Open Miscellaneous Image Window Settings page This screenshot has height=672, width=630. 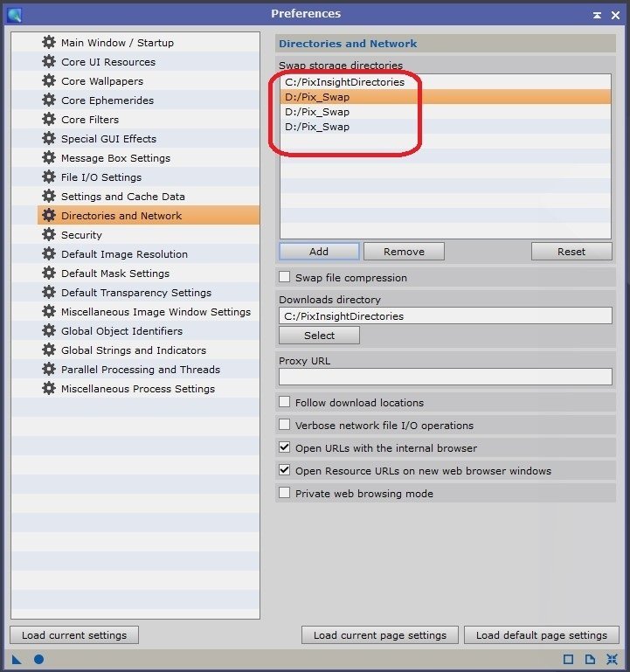(149, 312)
